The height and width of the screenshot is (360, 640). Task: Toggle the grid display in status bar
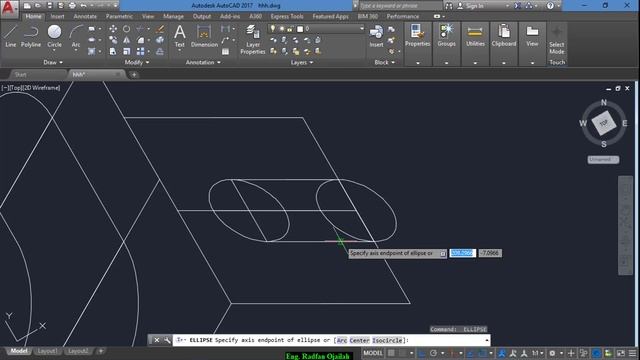pyautogui.click(x=391, y=353)
